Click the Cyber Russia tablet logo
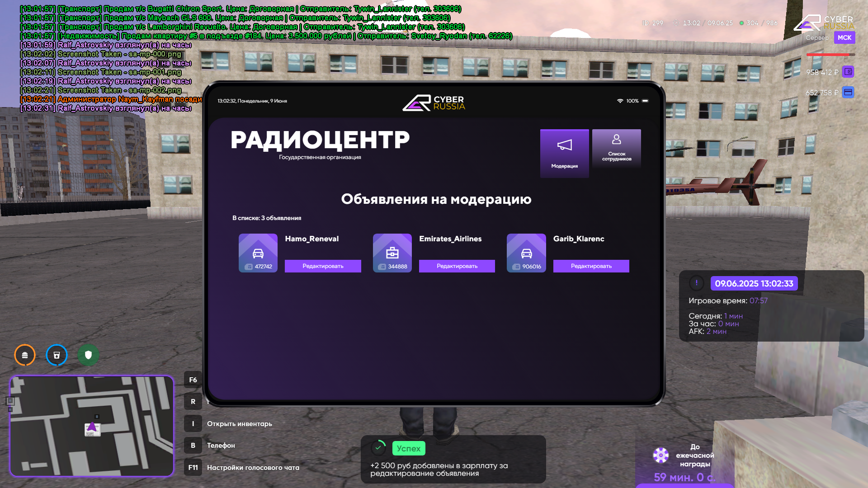This screenshot has height=488, width=868. click(434, 103)
